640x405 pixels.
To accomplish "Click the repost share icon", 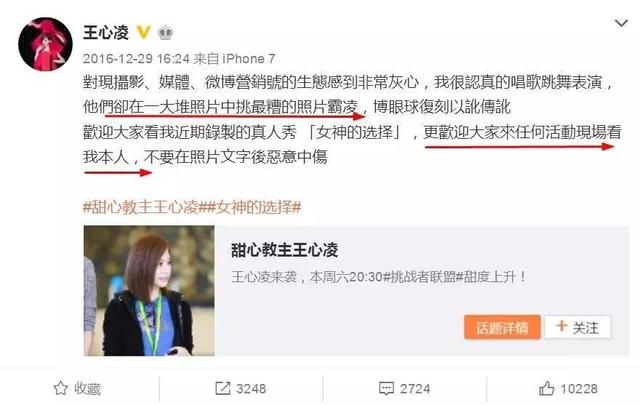I will [222, 388].
